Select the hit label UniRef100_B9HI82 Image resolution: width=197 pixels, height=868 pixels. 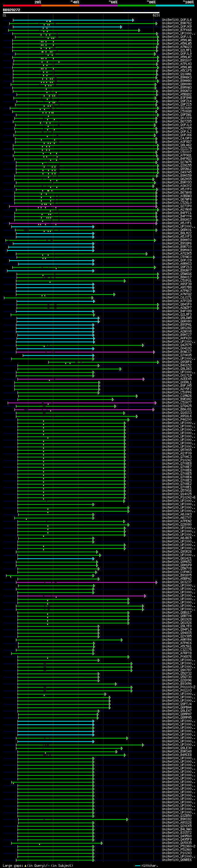[x=177, y=819]
